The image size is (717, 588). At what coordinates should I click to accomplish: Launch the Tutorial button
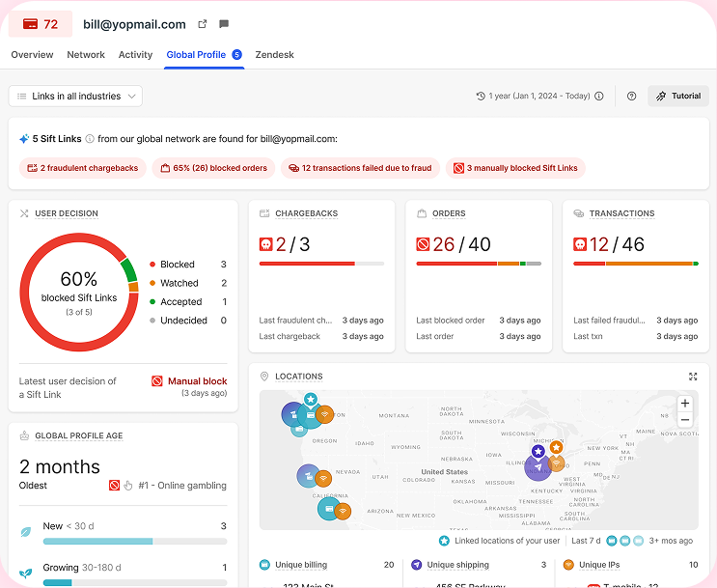(678, 97)
